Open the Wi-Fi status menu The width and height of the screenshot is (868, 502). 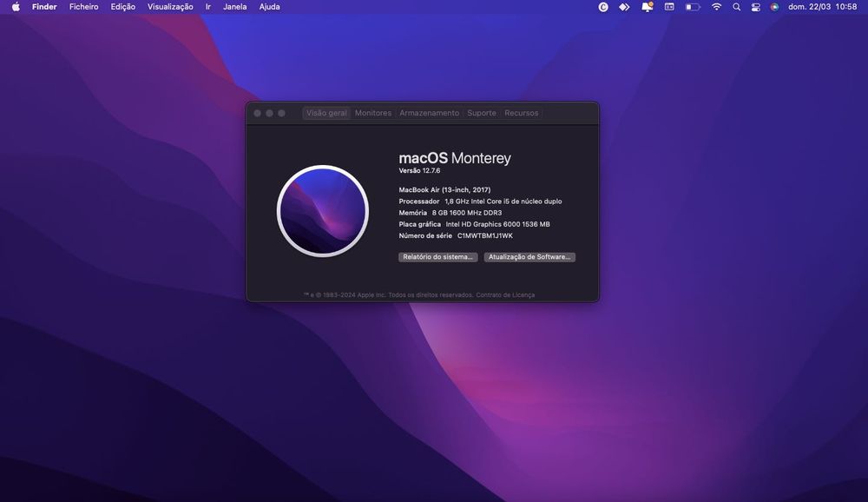[716, 7]
